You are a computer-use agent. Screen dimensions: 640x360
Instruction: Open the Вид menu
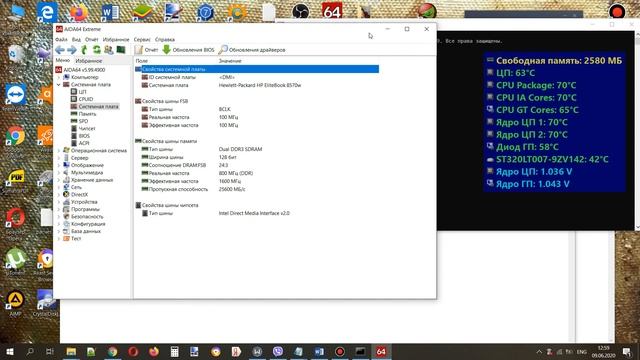click(x=76, y=40)
